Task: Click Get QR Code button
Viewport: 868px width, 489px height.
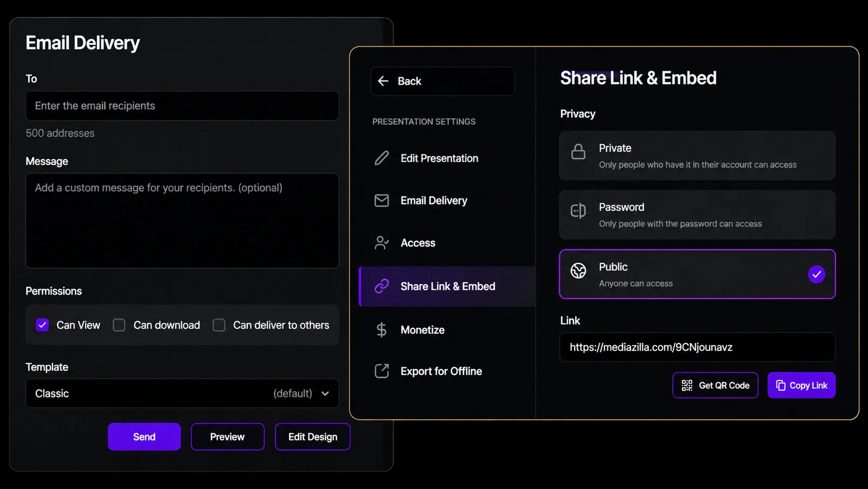Action: (715, 385)
